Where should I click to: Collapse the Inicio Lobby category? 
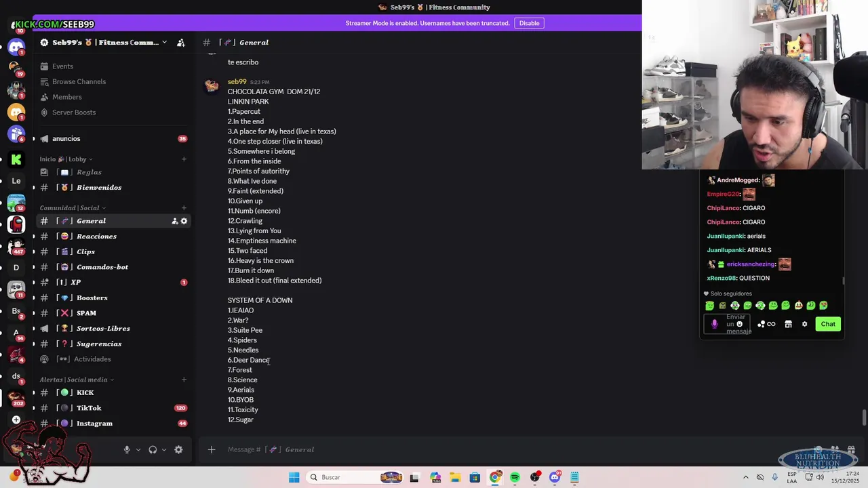pos(66,159)
